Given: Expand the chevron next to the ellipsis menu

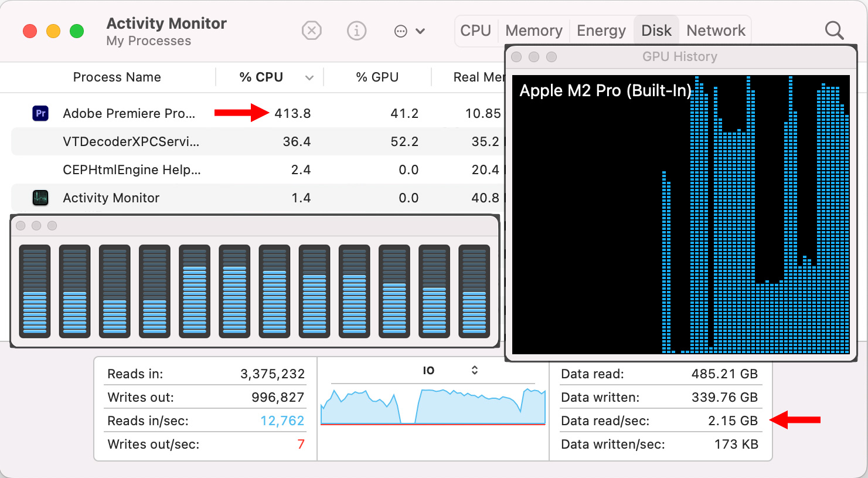Looking at the screenshot, I should click(x=420, y=31).
